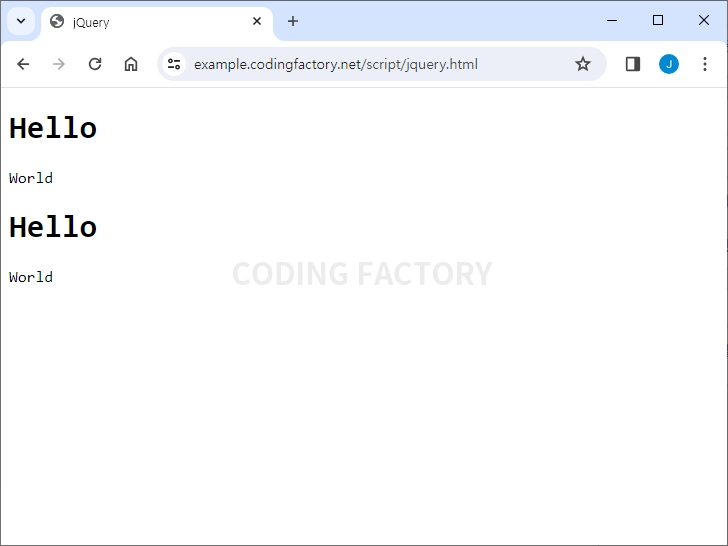
Task: Expand the tab search dropdown
Action: click(x=21, y=21)
